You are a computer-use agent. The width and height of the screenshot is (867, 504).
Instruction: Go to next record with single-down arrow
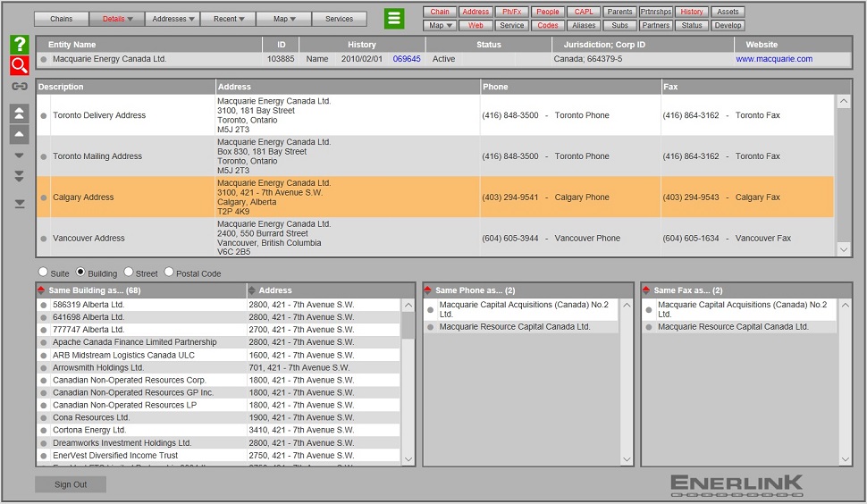coord(20,155)
